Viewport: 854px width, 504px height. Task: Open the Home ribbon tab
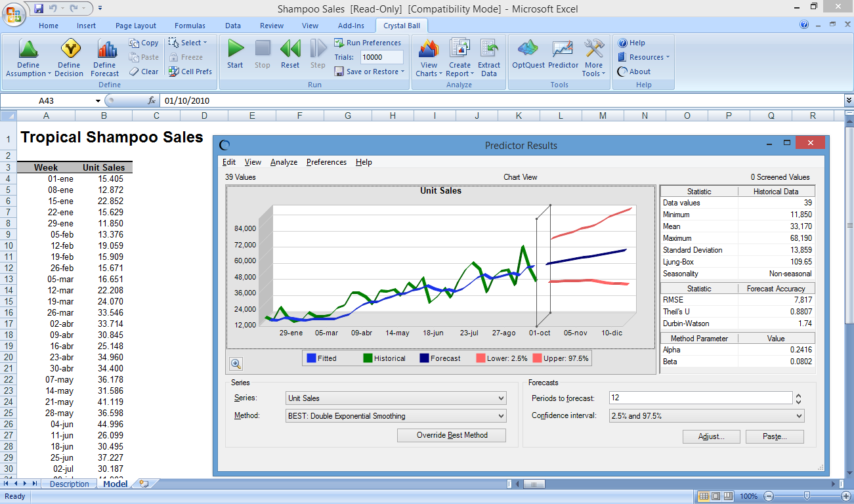coord(49,26)
